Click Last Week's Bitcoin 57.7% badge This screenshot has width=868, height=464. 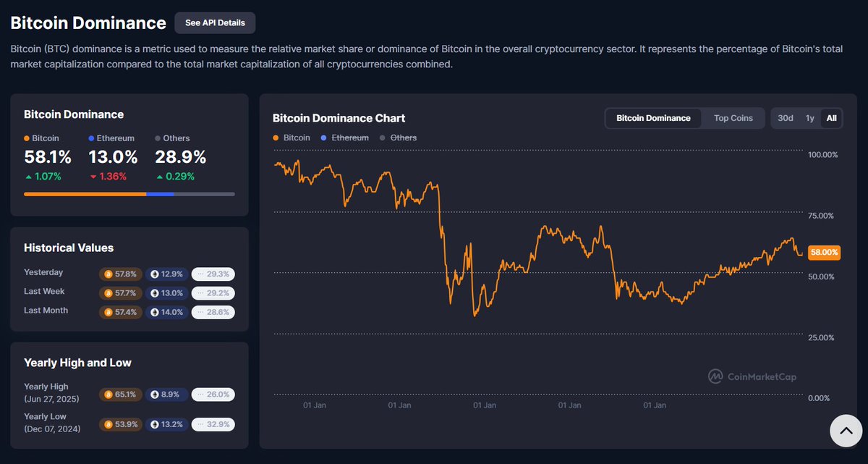121,293
